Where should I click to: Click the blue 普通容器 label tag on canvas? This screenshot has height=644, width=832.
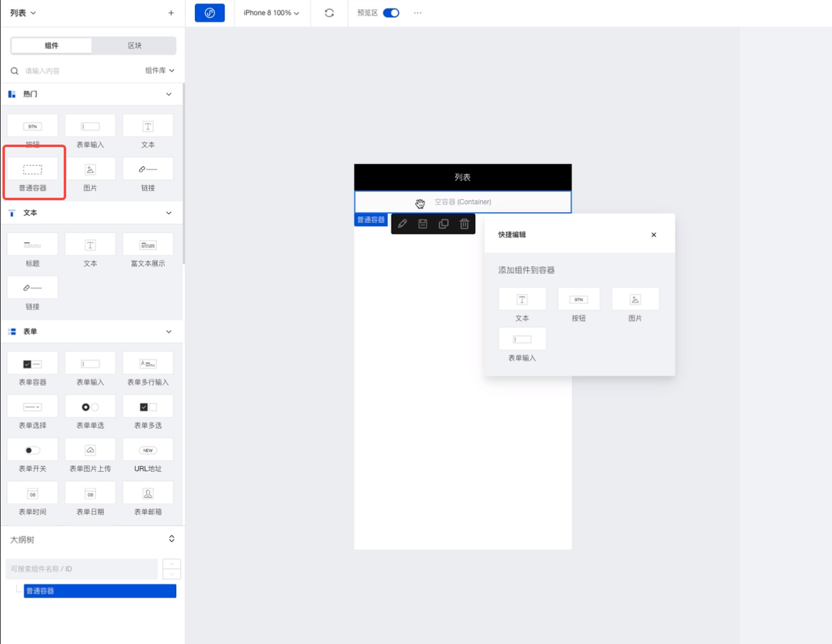pos(371,220)
